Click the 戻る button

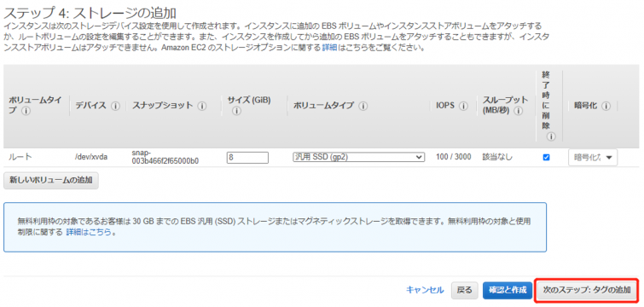465,290
